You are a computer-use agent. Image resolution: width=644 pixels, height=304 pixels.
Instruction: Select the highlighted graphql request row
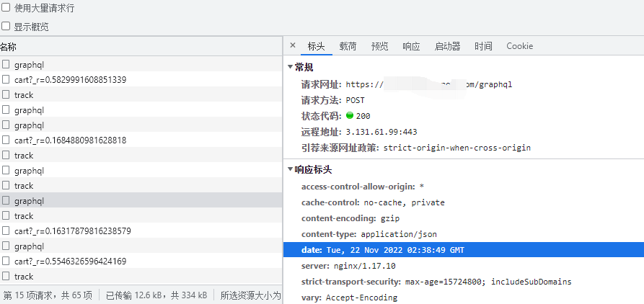tap(29, 201)
